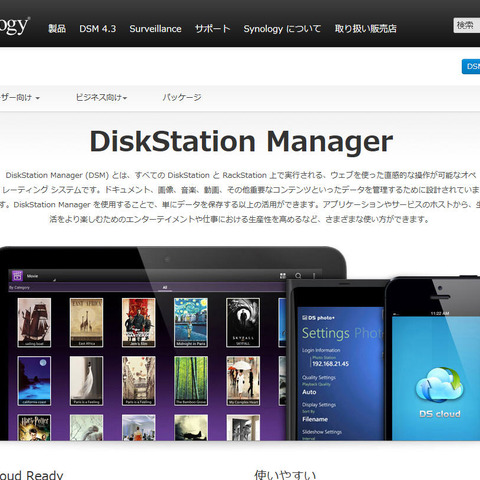Click the Settings title on phone
This screenshot has width=480, height=480.
326,333
